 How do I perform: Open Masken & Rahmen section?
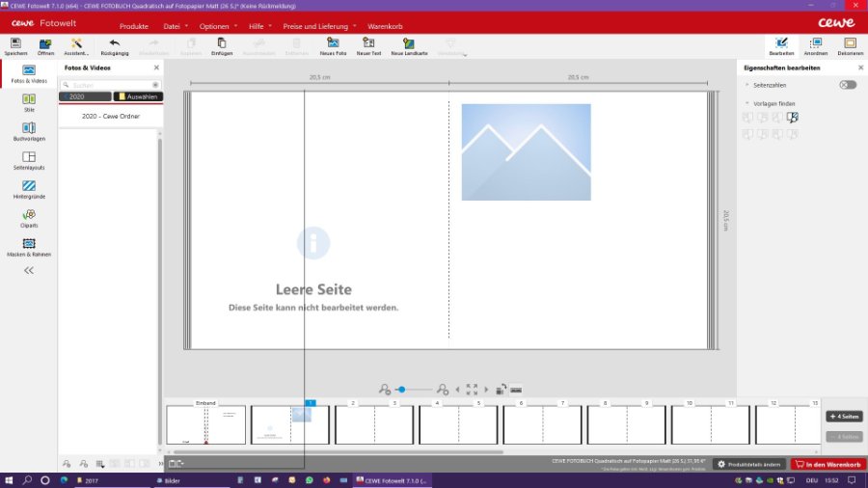click(x=29, y=247)
